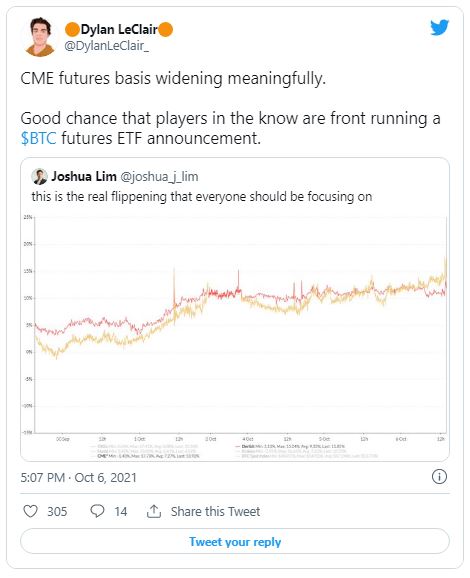
Task: Click the Dylan LeClair display name
Action: coord(119,29)
